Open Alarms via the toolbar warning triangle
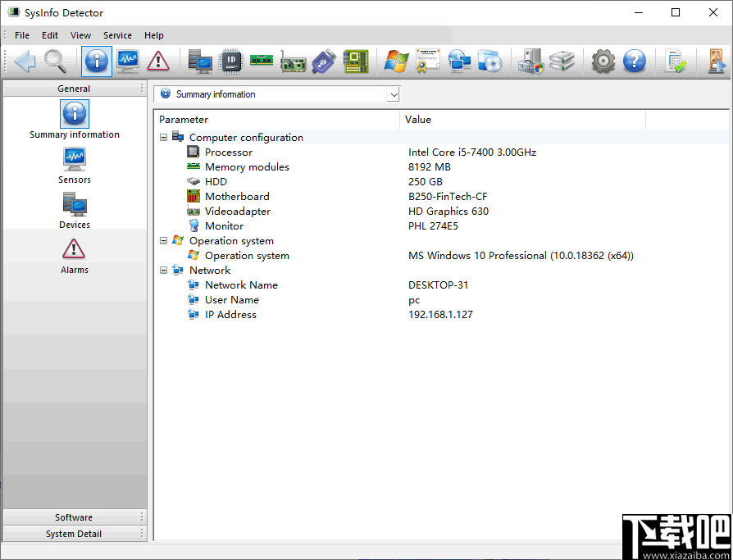The image size is (733, 560). pos(158,61)
